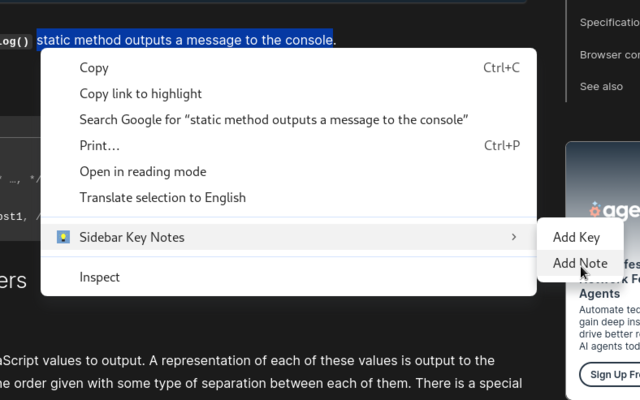Image resolution: width=640 pixels, height=400 pixels.
Task: Jump to the See also section
Action: [x=601, y=87]
